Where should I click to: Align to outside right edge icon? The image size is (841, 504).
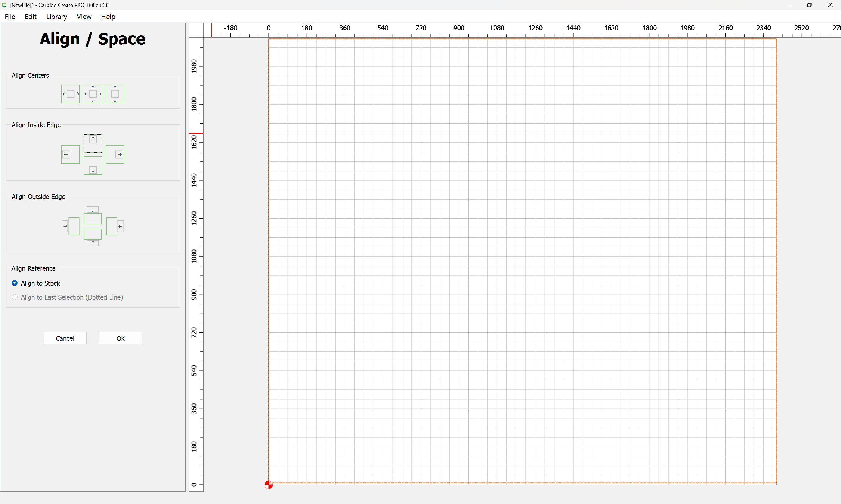coord(115,226)
